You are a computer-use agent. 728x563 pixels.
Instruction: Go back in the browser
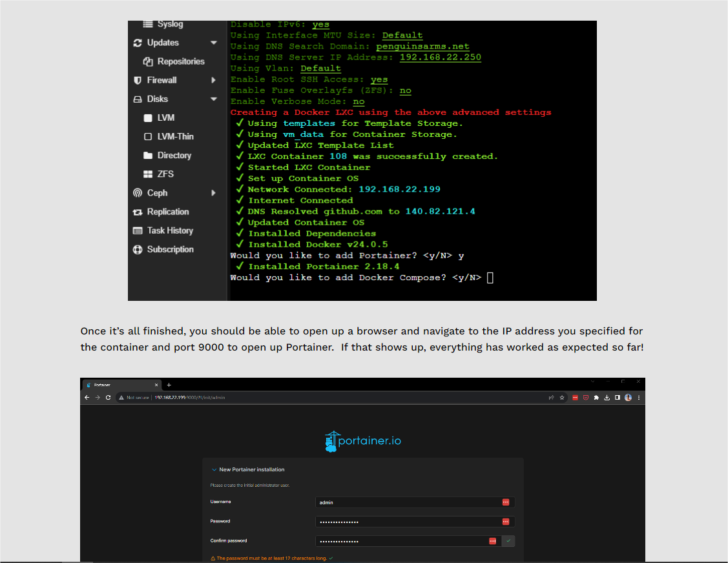pyautogui.click(x=87, y=398)
